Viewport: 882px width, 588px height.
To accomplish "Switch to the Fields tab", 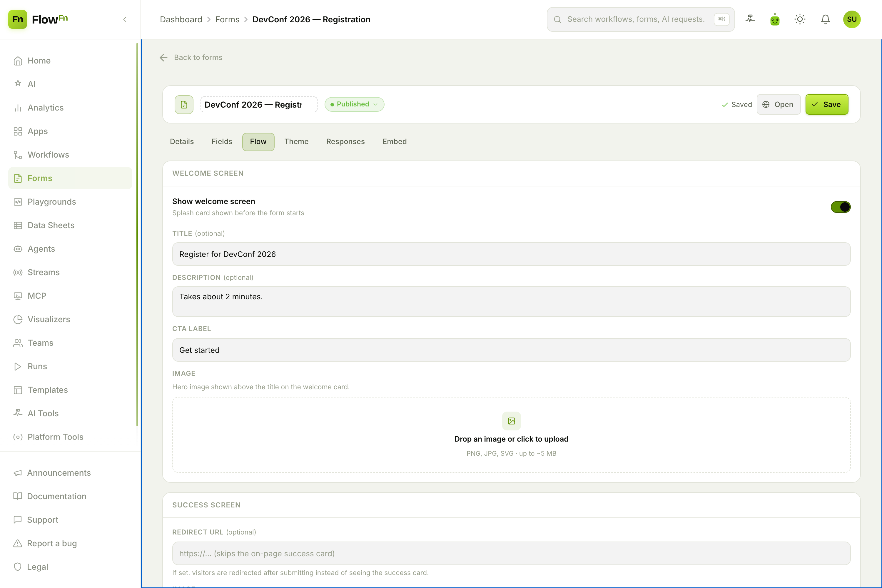I will (222, 142).
